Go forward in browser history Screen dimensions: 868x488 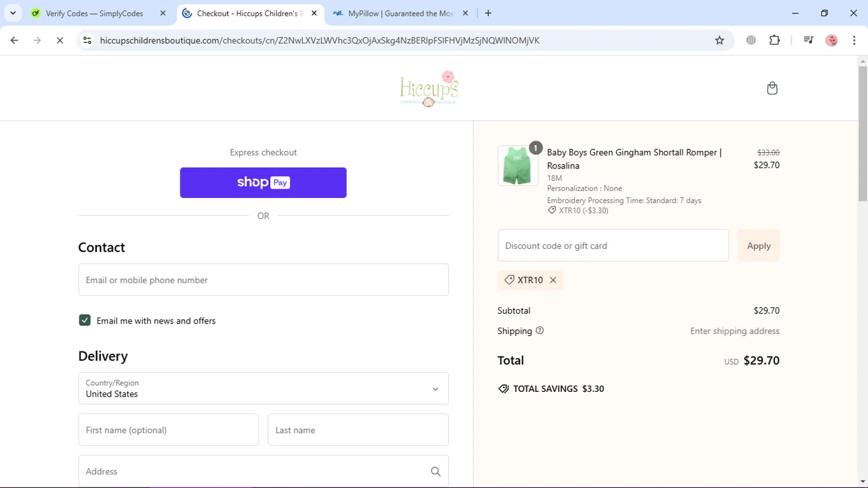pos(37,41)
